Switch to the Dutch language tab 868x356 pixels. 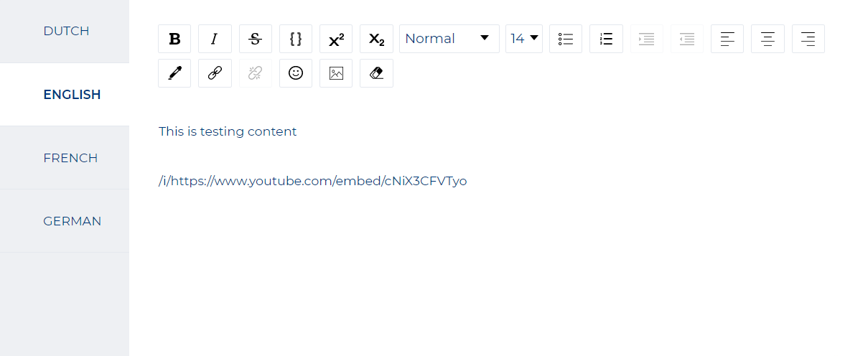coord(66,31)
